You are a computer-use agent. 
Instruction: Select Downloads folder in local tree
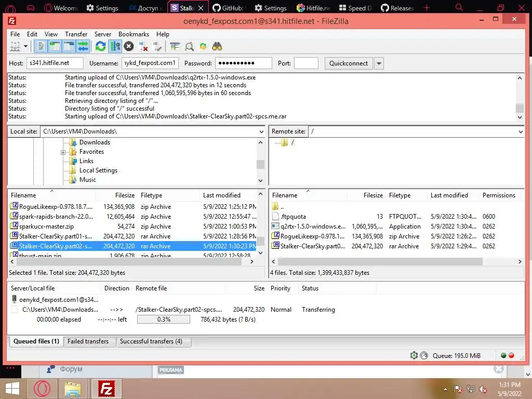pyautogui.click(x=95, y=142)
